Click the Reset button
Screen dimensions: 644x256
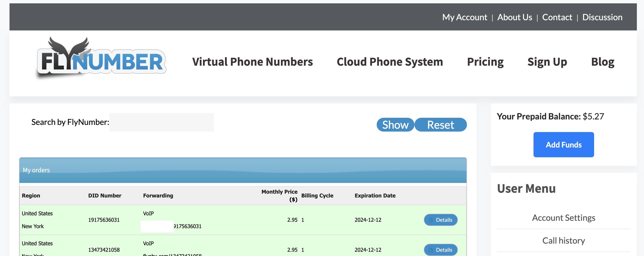[x=441, y=125]
